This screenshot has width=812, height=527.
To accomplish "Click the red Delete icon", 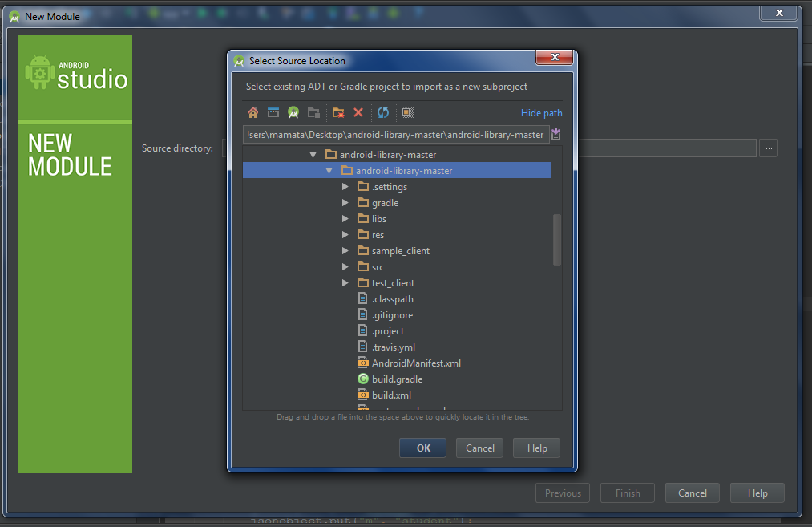I will point(358,112).
